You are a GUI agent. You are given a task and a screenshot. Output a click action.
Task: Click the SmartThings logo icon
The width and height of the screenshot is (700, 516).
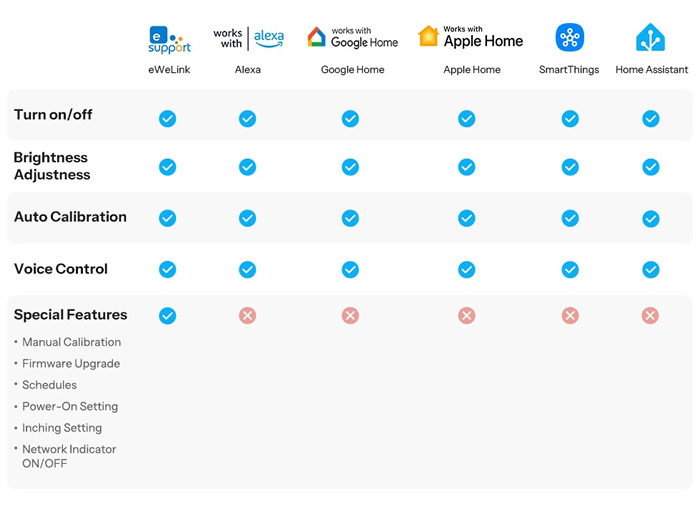click(570, 38)
